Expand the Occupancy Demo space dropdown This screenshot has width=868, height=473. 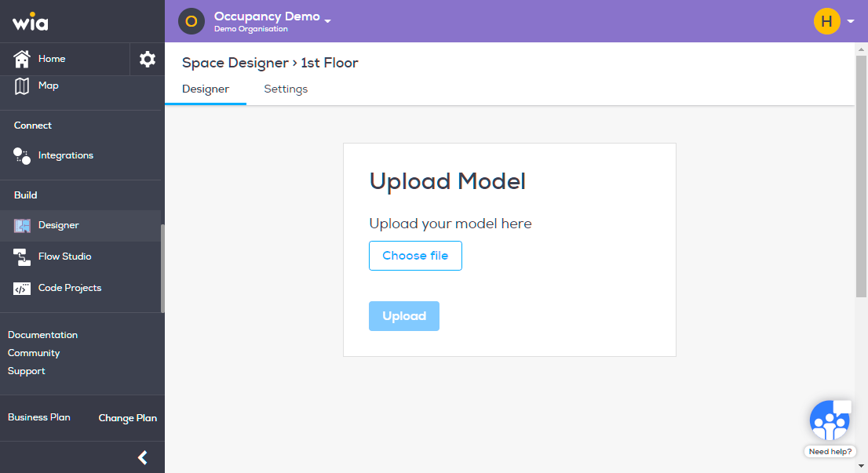pyautogui.click(x=328, y=21)
